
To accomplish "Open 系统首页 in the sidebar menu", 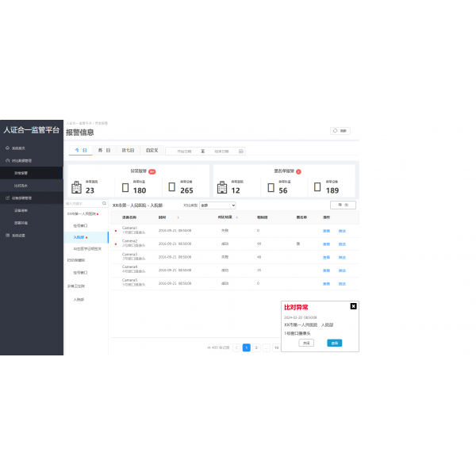I will [32, 148].
